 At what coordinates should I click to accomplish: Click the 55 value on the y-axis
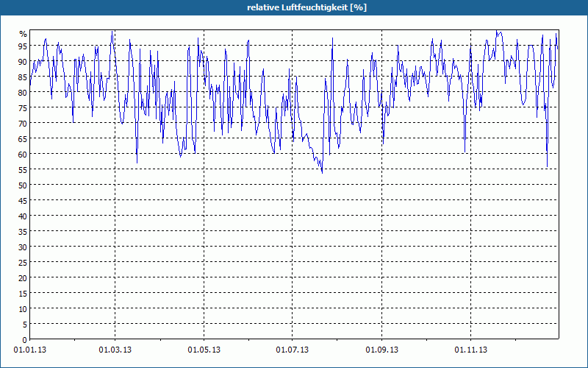point(23,170)
